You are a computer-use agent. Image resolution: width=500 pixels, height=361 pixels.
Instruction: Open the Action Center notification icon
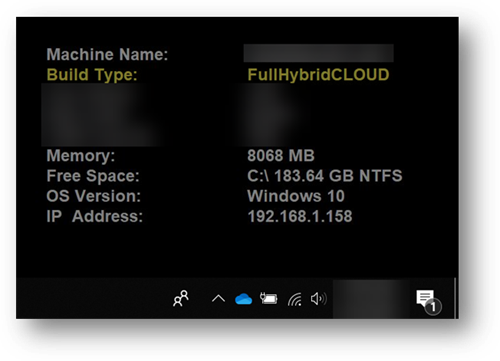point(429,302)
